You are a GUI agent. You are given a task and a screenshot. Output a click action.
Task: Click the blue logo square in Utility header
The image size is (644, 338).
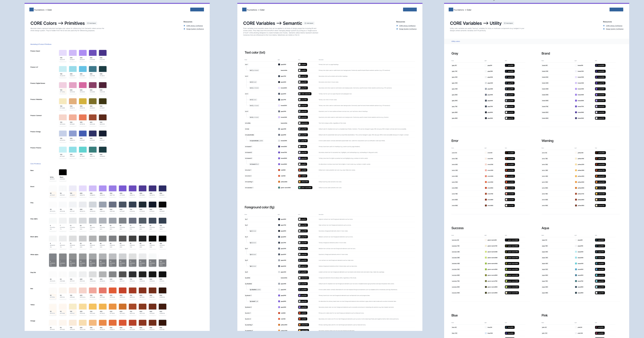click(x=451, y=10)
